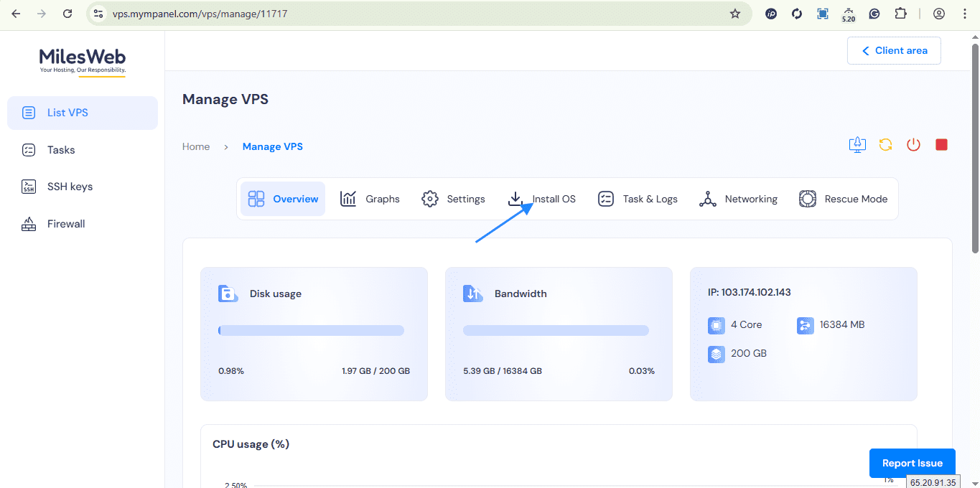
Task: Click the Home breadcrumb link
Action: tap(196, 146)
